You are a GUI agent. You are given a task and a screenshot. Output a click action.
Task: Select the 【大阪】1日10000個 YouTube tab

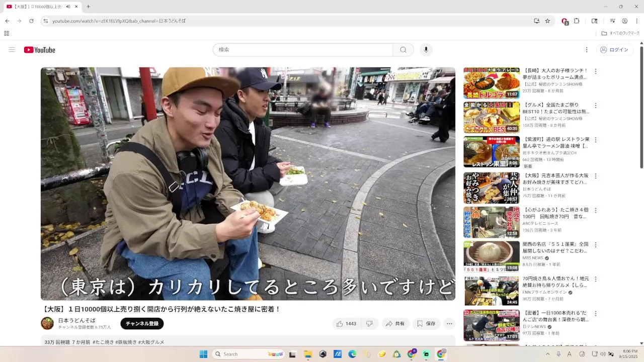43,7
